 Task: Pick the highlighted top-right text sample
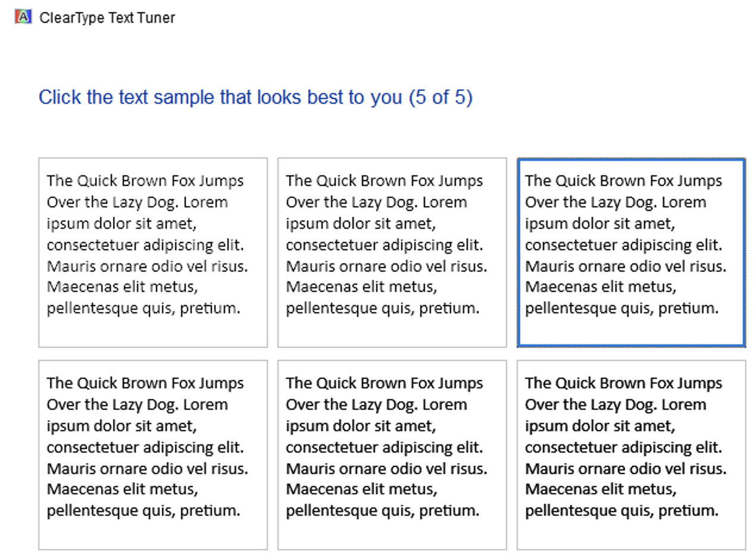click(631, 252)
